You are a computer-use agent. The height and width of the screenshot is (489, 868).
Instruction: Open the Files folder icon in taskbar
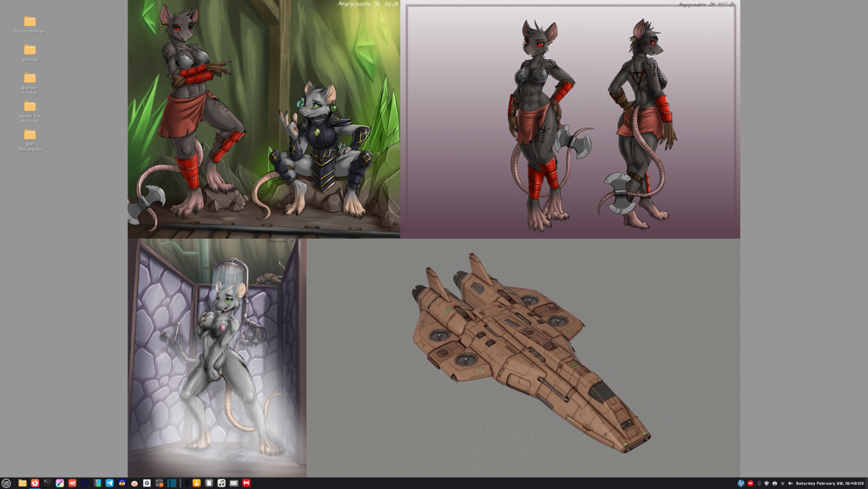click(23, 484)
